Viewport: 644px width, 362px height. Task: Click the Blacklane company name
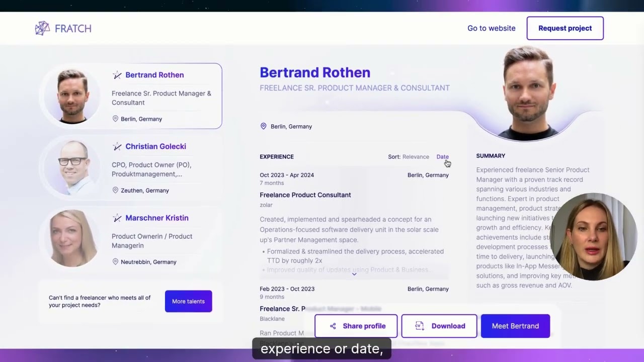272,319
